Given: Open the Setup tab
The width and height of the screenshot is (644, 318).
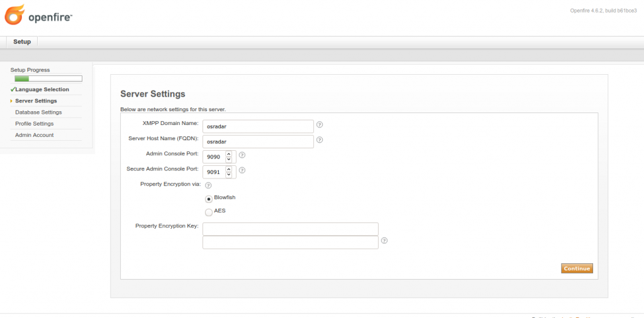Looking at the screenshot, I should point(22,41).
